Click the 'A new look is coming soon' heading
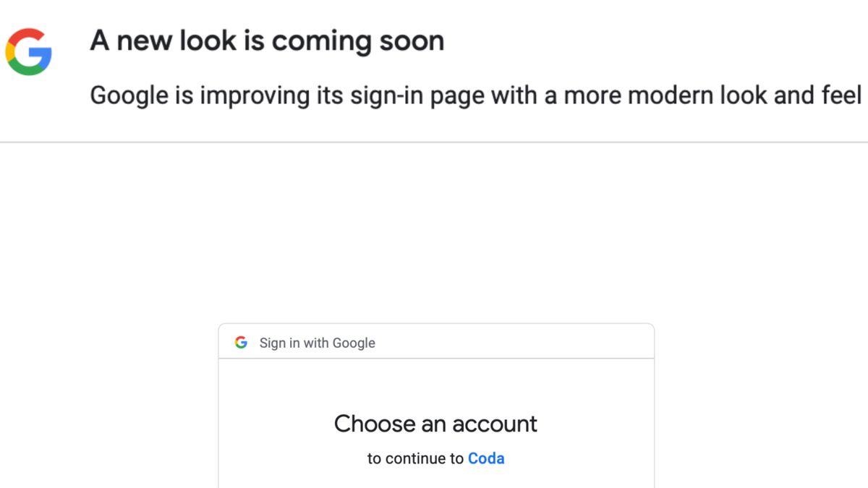The width and height of the screenshot is (868, 488). click(x=267, y=41)
